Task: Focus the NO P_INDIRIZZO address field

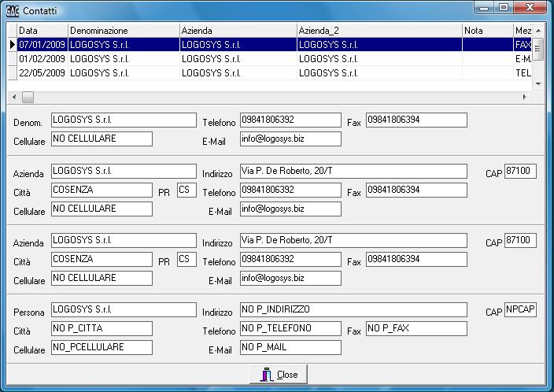Action: tap(353, 310)
